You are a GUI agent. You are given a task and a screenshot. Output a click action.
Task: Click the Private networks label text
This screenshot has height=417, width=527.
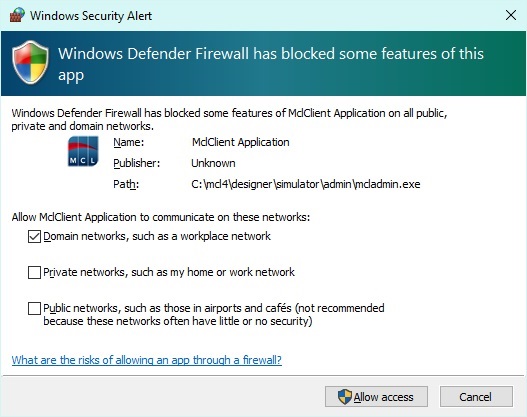tap(169, 272)
